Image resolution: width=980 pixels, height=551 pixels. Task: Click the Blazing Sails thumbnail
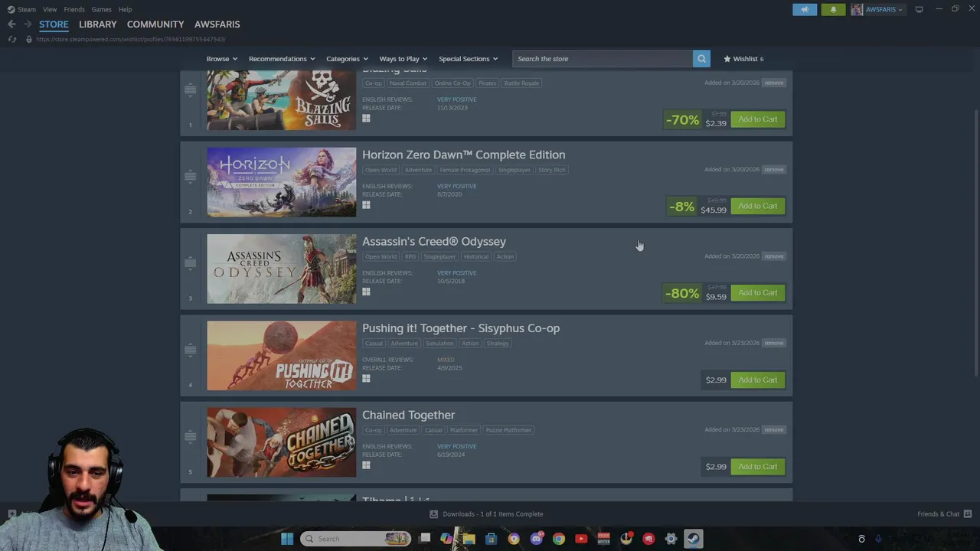click(281, 100)
